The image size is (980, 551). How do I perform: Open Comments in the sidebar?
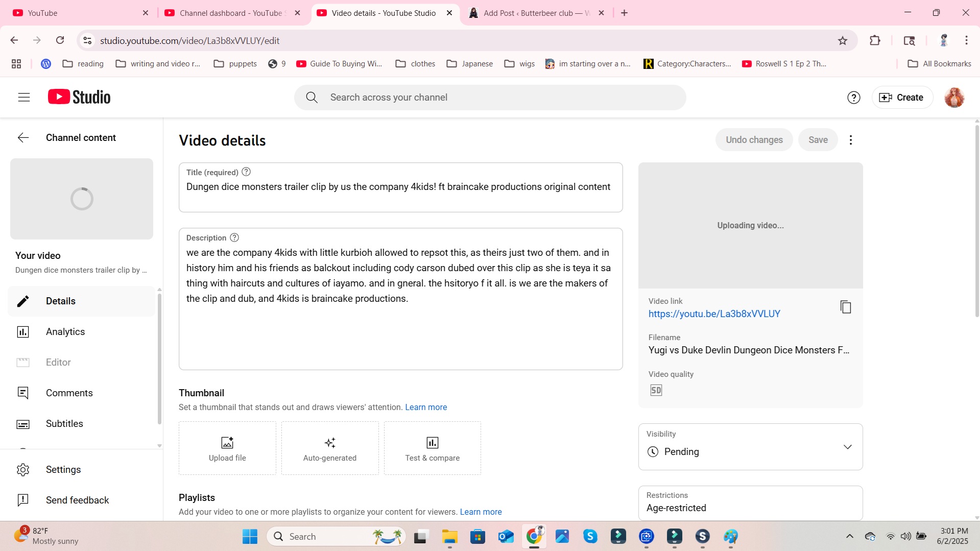click(82, 393)
